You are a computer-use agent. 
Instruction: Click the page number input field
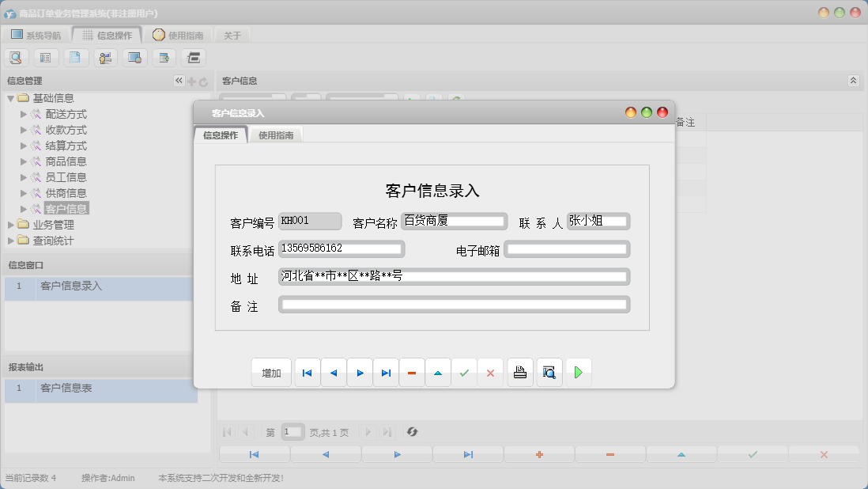(292, 432)
